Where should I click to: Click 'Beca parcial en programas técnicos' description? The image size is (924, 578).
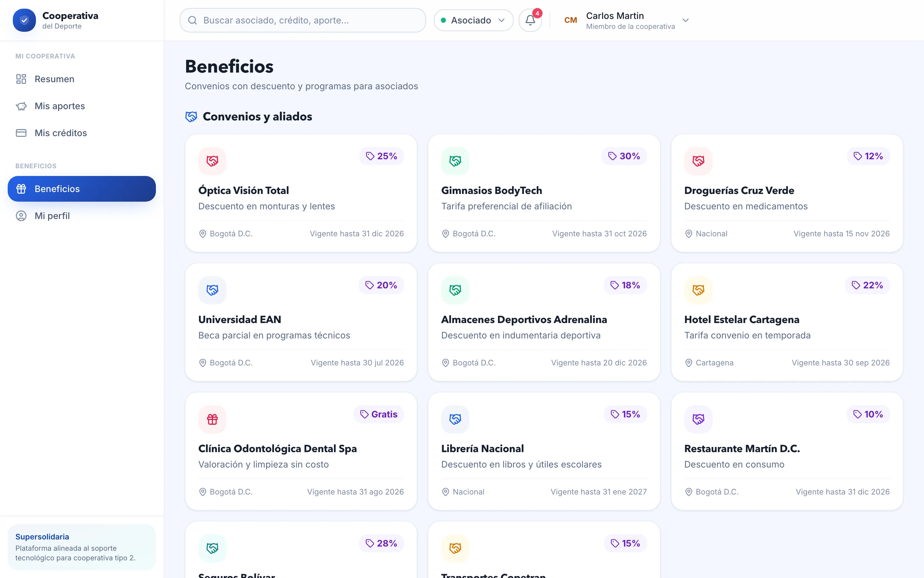point(274,335)
